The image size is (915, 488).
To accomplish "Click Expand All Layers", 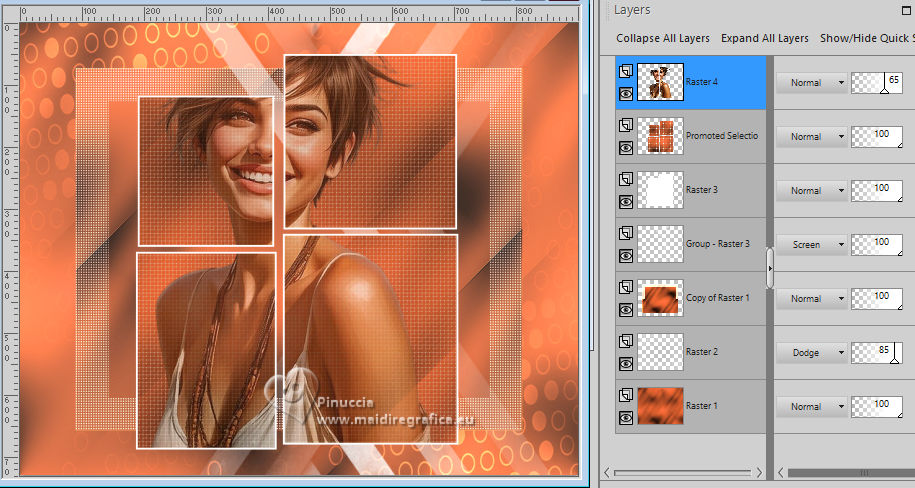I will (764, 38).
